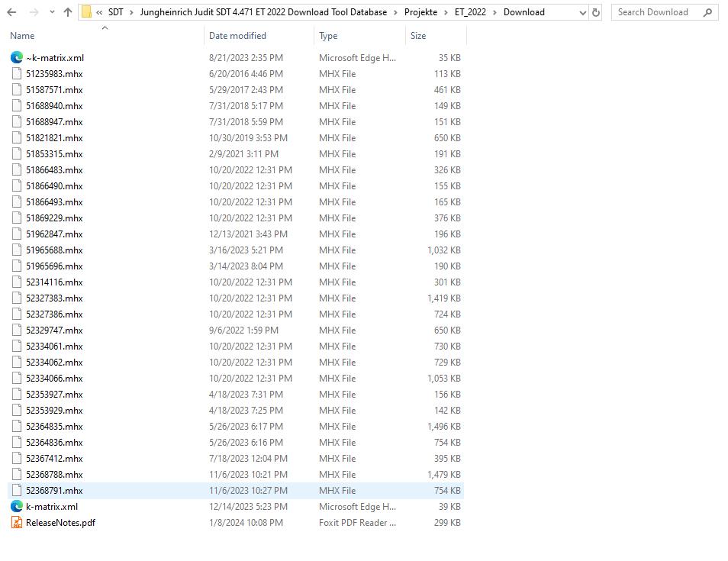Select k-matrix.xml file name

point(52,507)
